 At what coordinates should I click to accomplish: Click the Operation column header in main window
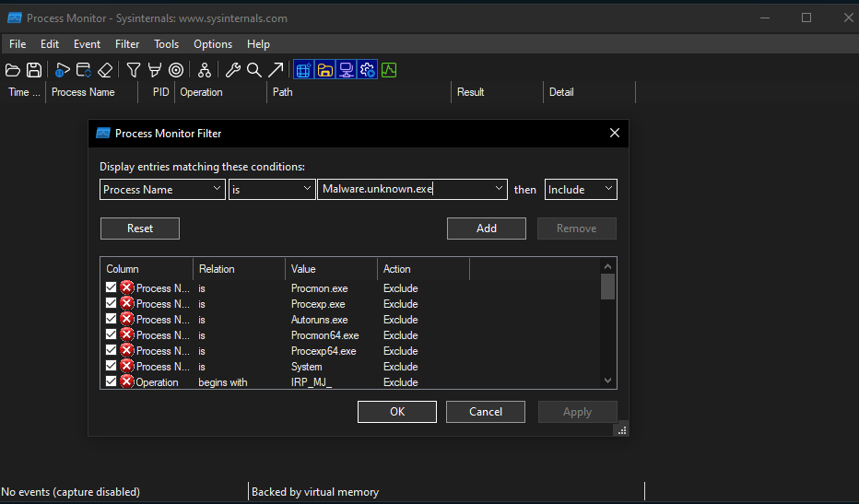click(x=221, y=92)
